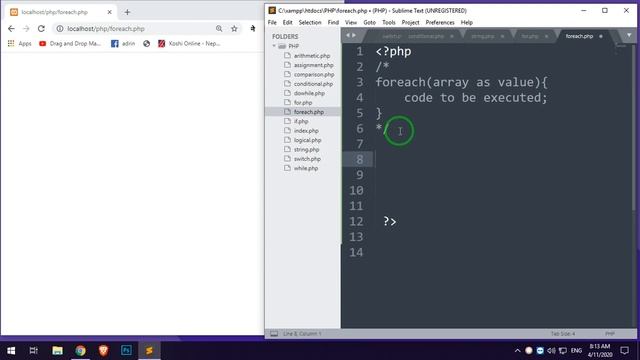Close the for.php editor tab

[x=546, y=36]
